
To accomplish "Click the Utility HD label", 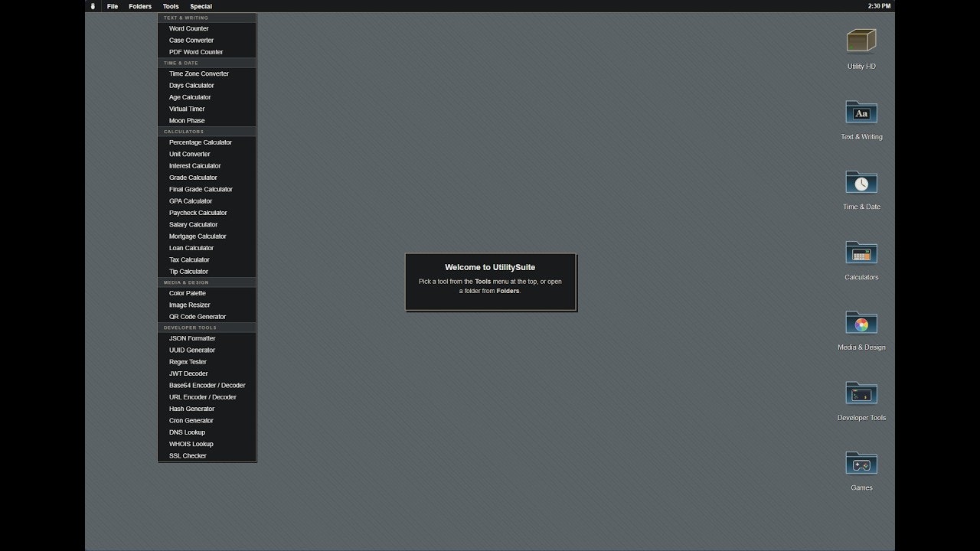I will pos(861,67).
